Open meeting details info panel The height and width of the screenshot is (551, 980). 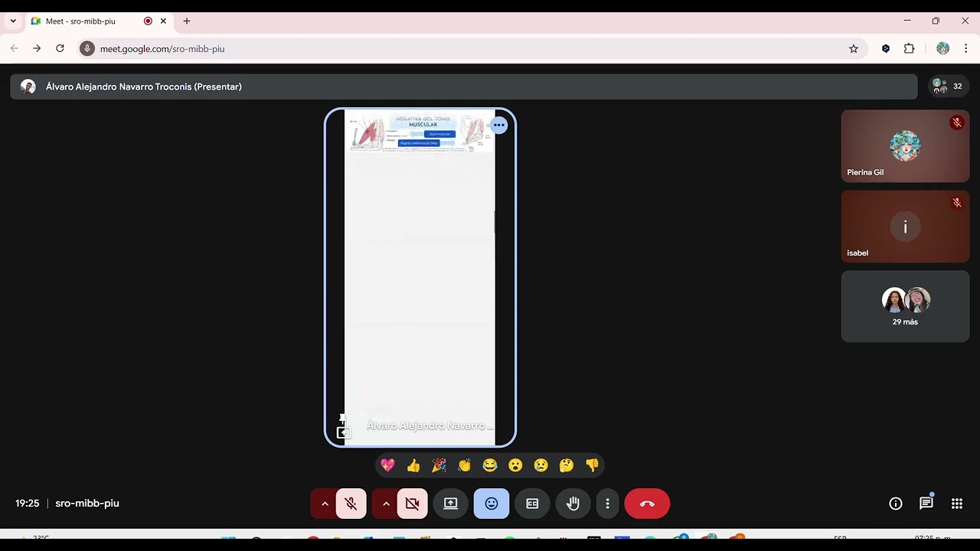896,504
